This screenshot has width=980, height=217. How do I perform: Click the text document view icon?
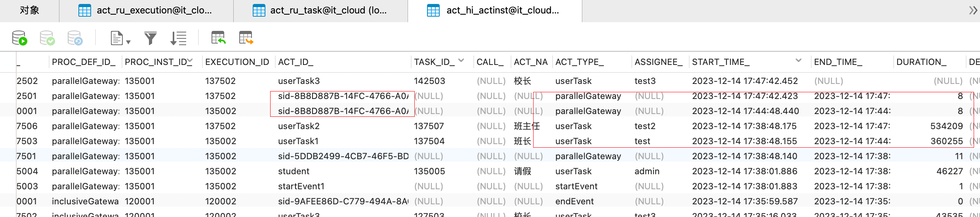(116, 38)
